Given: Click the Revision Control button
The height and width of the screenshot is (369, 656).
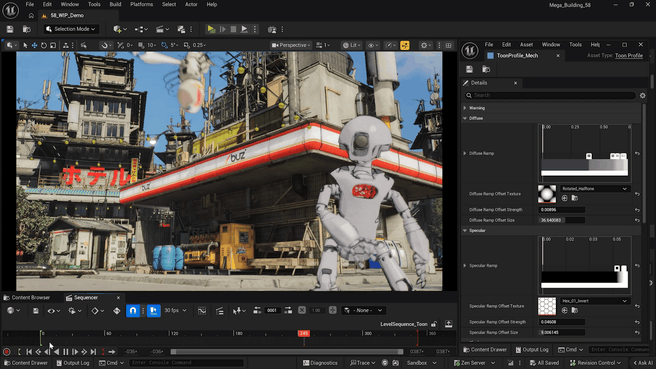Looking at the screenshot, I should click(595, 363).
